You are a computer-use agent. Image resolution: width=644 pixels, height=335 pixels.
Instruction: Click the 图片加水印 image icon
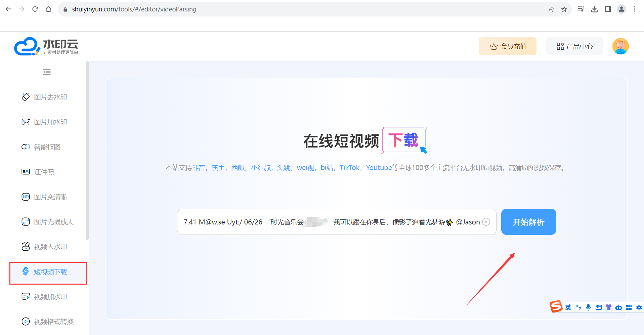point(26,122)
